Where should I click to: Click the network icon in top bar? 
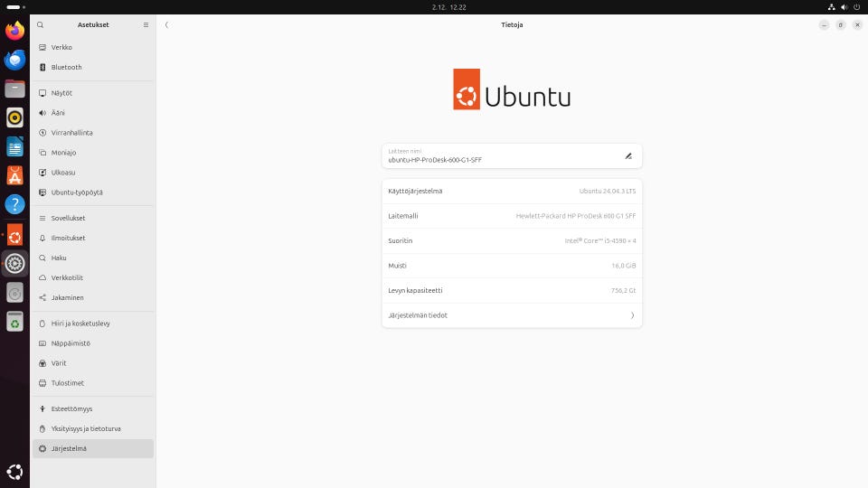point(832,7)
